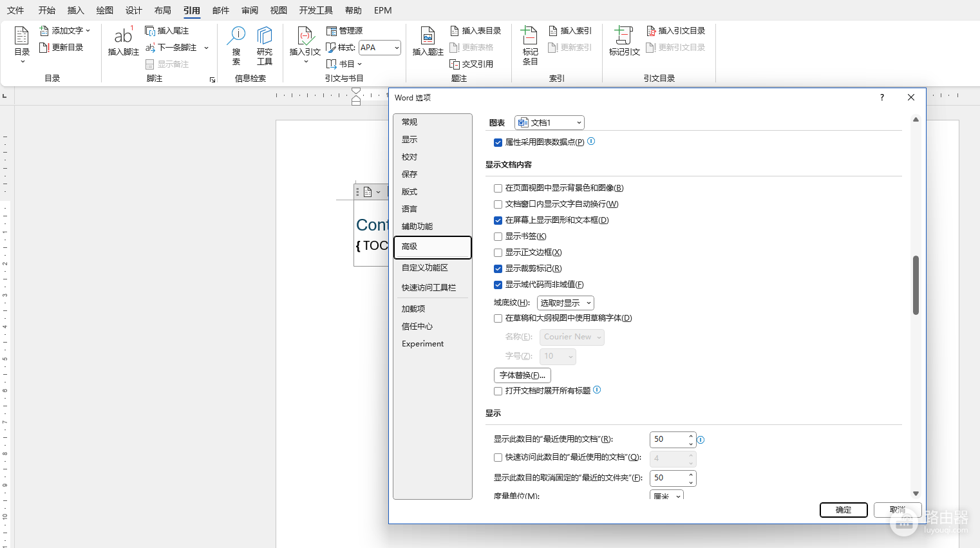Image resolution: width=980 pixels, height=548 pixels.
Task: Click 更新目录 button
Action: coord(61,48)
